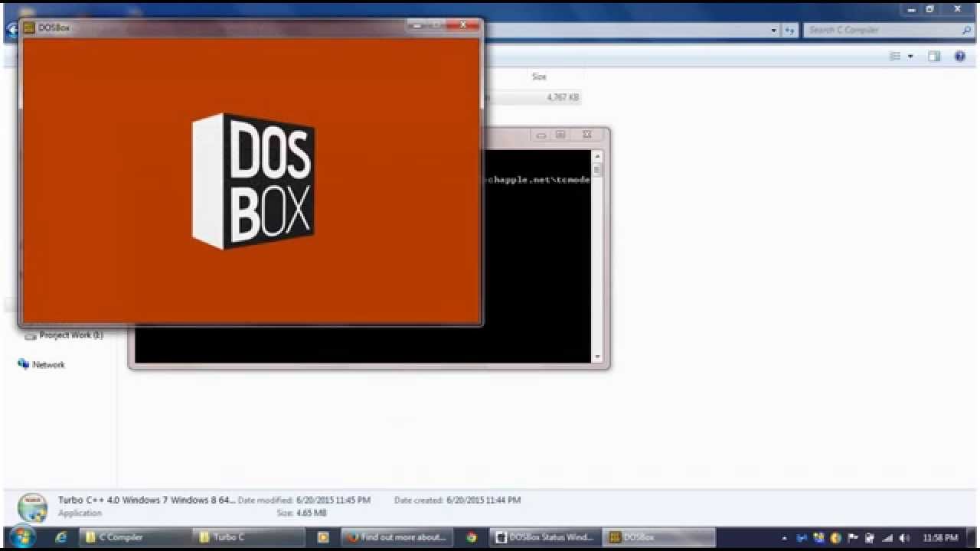Viewport: 980px width, 551px height.
Task: Show hidden system tray icons arrow
Action: pos(784,538)
